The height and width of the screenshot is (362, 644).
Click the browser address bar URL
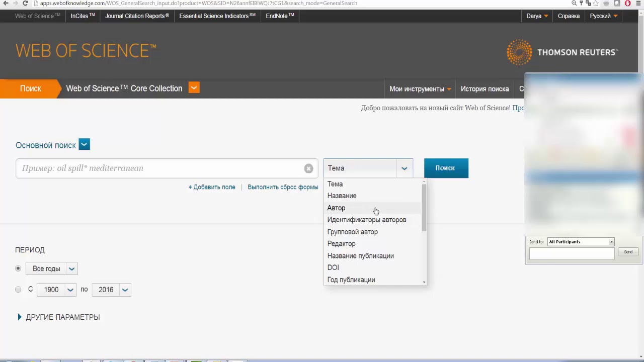(x=198, y=3)
